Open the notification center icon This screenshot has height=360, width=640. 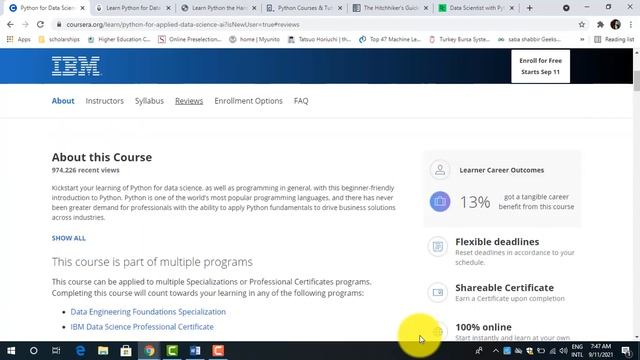(626, 351)
